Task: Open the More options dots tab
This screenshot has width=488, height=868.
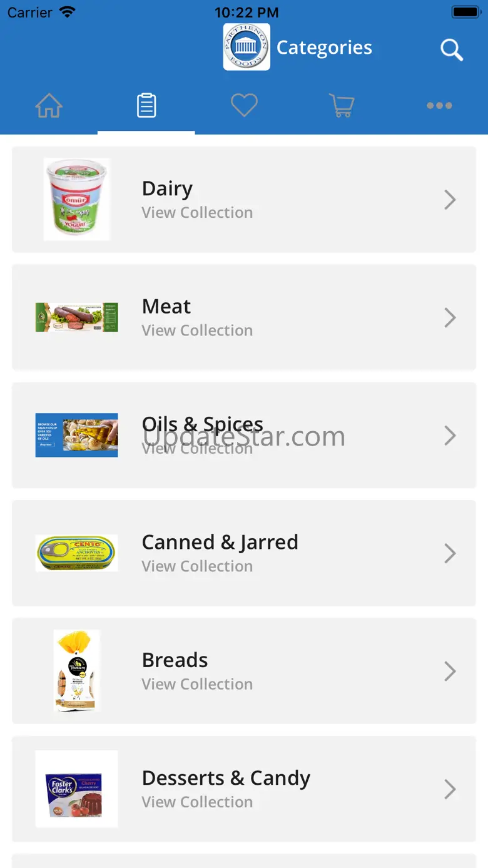Action: coord(439,106)
